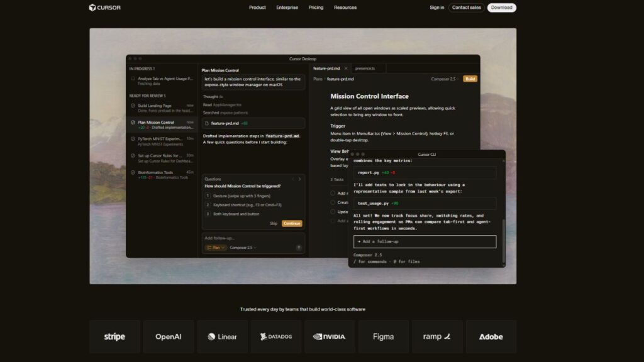The width and height of the screenshot is (644, 362).
Task: Open the Bioinformatics Tools task
Action: point(162,175)
